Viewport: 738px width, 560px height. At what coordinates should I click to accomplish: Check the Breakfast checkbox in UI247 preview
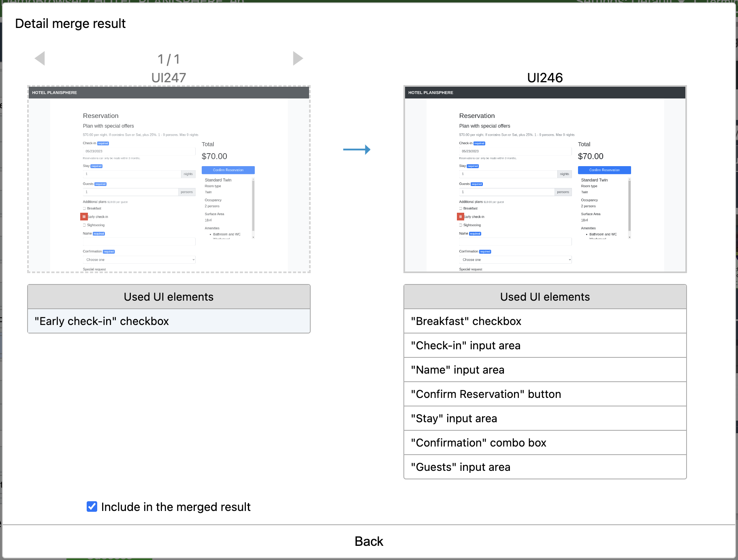(84, 208)
